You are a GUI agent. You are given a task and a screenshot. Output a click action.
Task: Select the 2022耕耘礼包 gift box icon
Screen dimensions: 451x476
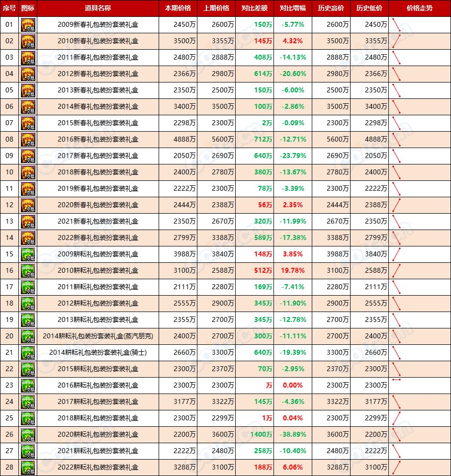coord(28,467)
